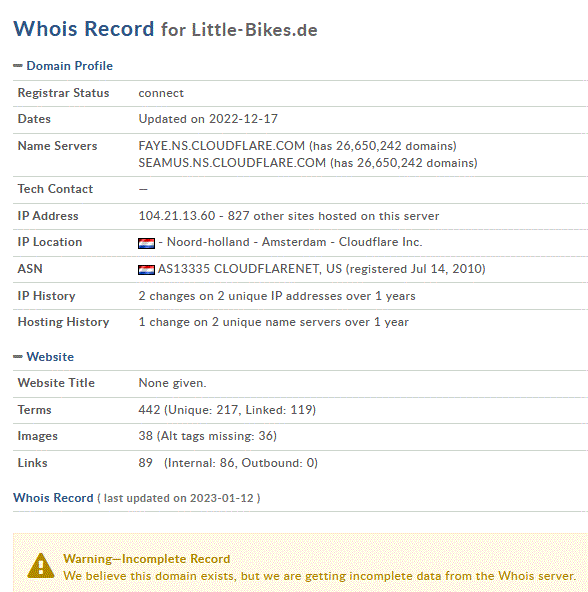Image resolution: width=588 pixels, height=592 pixels.
Task: Click the Netherlands flag in IP Location
Action: coord(146,243)
